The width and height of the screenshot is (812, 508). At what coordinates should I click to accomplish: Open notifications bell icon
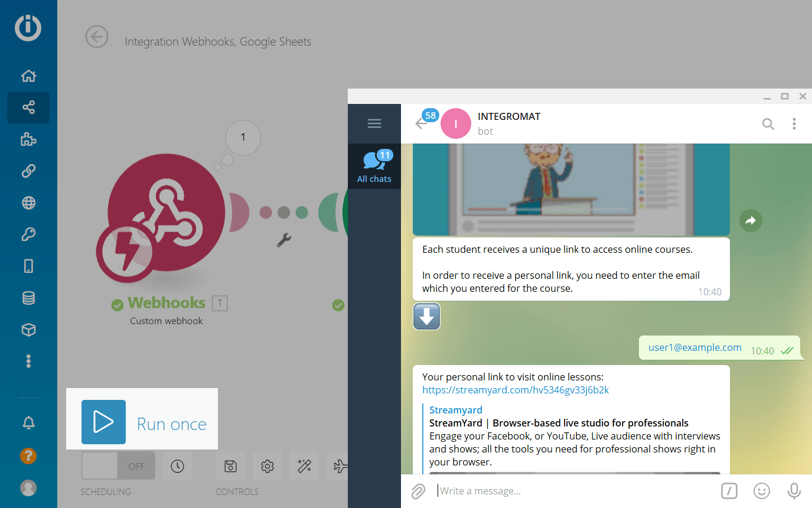pyautogui.click(x=28, y=423)
